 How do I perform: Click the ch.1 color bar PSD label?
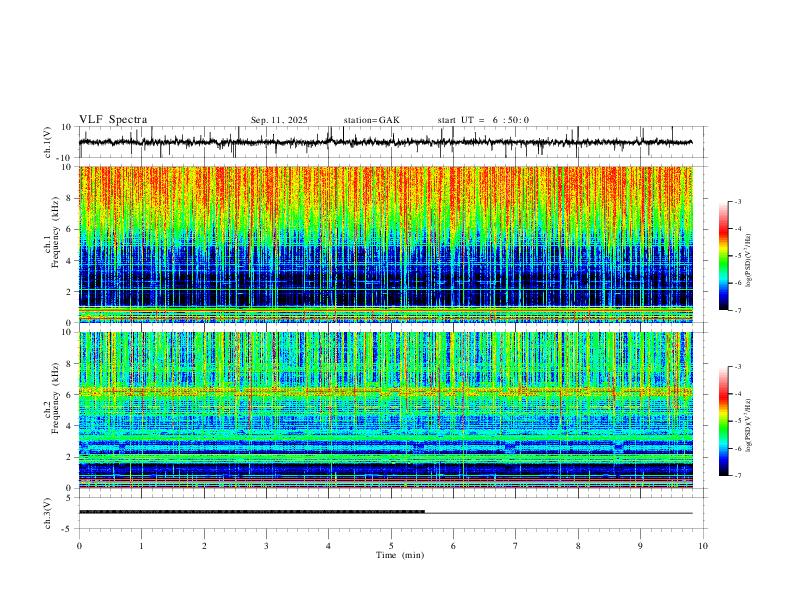point(749,260)
